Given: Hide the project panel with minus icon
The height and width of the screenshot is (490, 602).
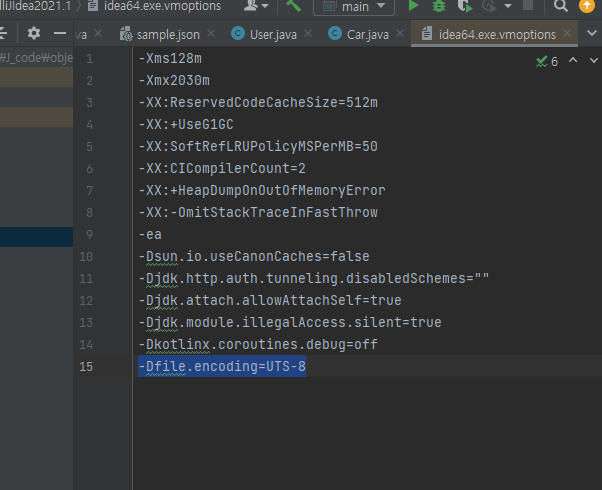Looking at the screenshot, I should 60,33.
